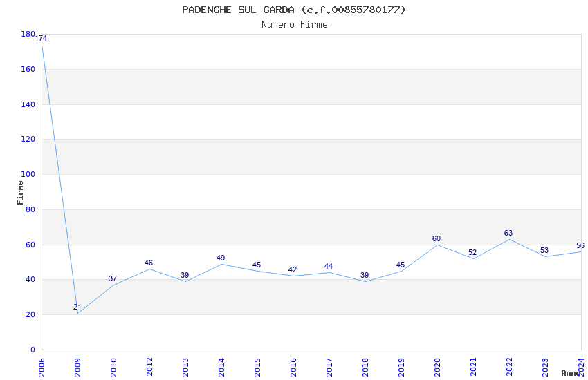The image size is (588, 380).
Task: Select the data label 37 at 2010
Action: tap(113, 278)
